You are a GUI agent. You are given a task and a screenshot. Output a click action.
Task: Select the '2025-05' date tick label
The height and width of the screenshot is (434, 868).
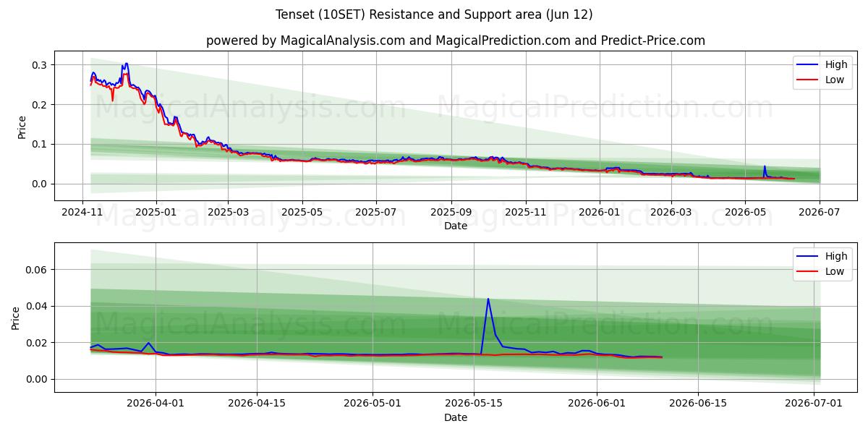[302, 212]
